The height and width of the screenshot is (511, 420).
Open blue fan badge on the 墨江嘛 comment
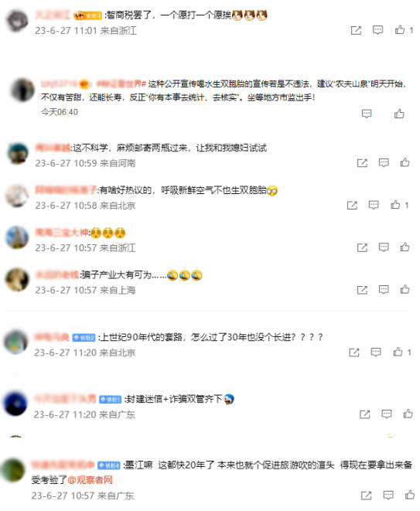pyautogui.click(x=109, y=465)
